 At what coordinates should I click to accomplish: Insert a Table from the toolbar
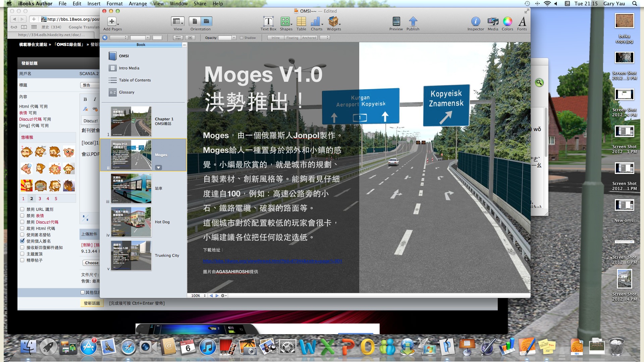301,22
